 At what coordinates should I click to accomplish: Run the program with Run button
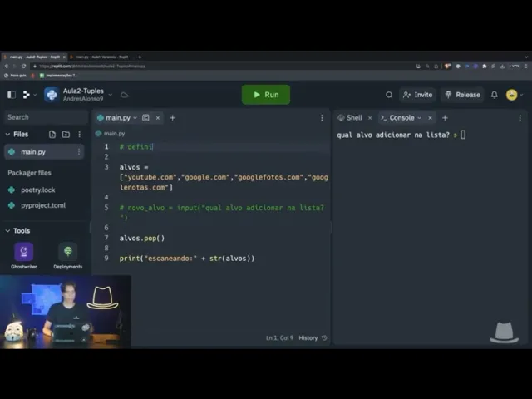(266, 95)
